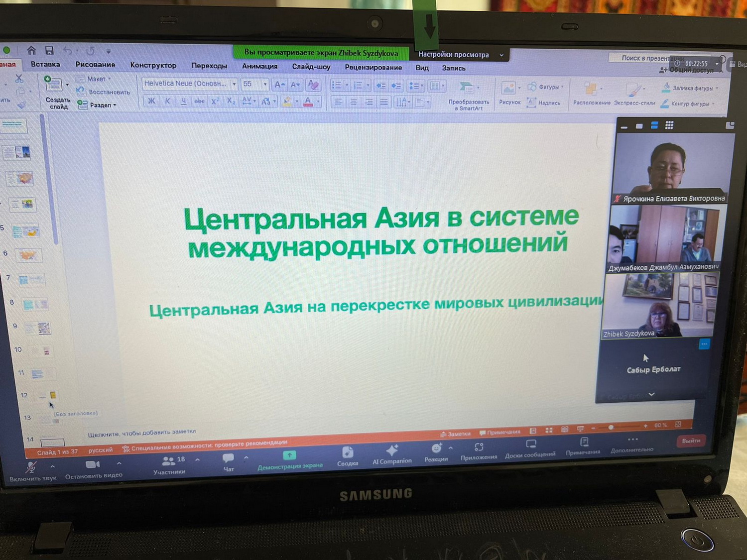This screenshot has height=560, width=747.
Task: Open Экспресс-стили quick styles
Action: 633,90
